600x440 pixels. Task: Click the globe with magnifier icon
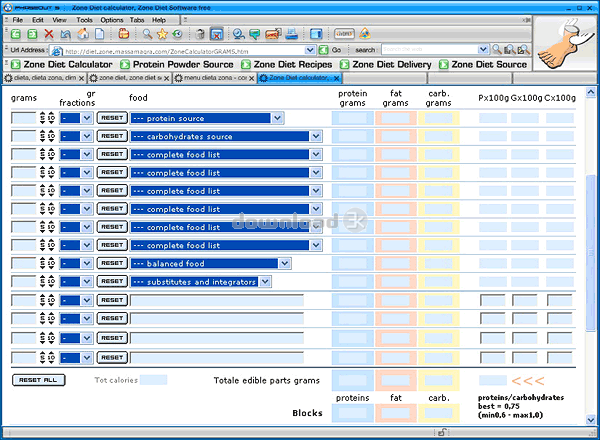tap(239, 34)
